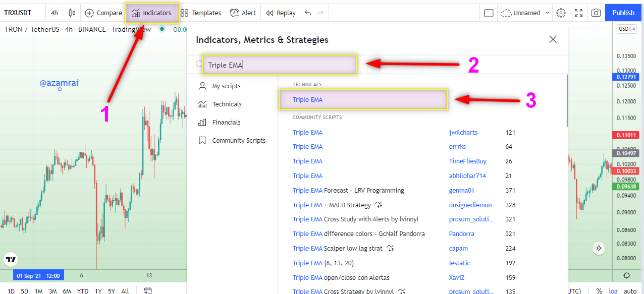Click the TradingView logo on chart
The height and width of the screenshot is (294, 644).
[11, 260]
